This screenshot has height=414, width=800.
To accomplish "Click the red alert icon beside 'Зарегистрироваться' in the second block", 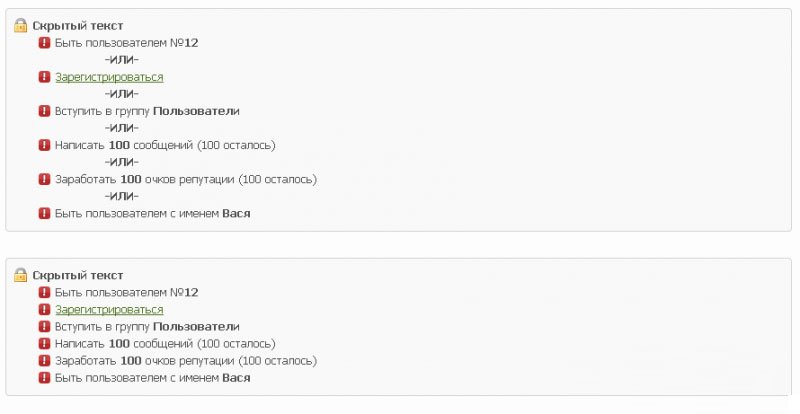I will [x=44, y=310].
